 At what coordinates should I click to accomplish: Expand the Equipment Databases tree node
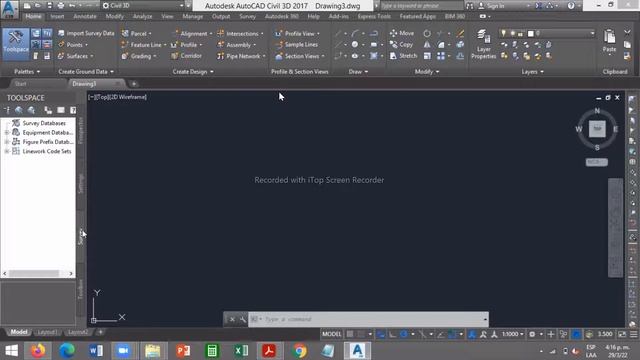click(x=7, y=133)
